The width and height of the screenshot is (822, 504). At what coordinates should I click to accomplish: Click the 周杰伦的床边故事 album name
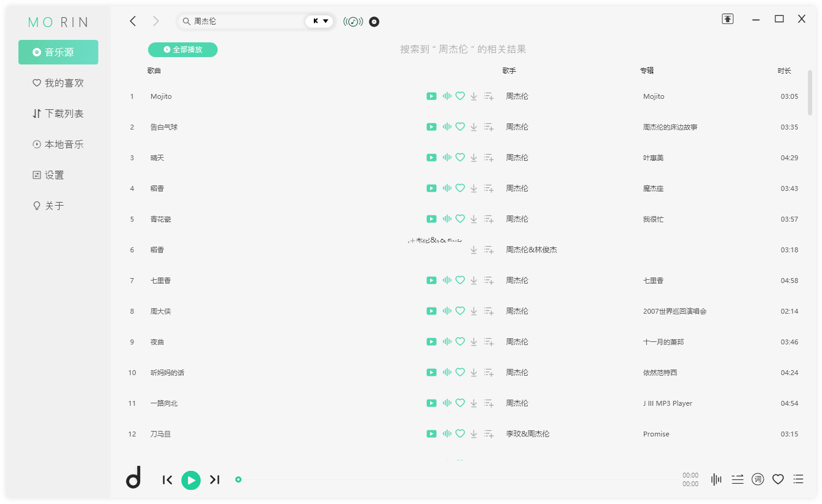click(x=670, y=127)
